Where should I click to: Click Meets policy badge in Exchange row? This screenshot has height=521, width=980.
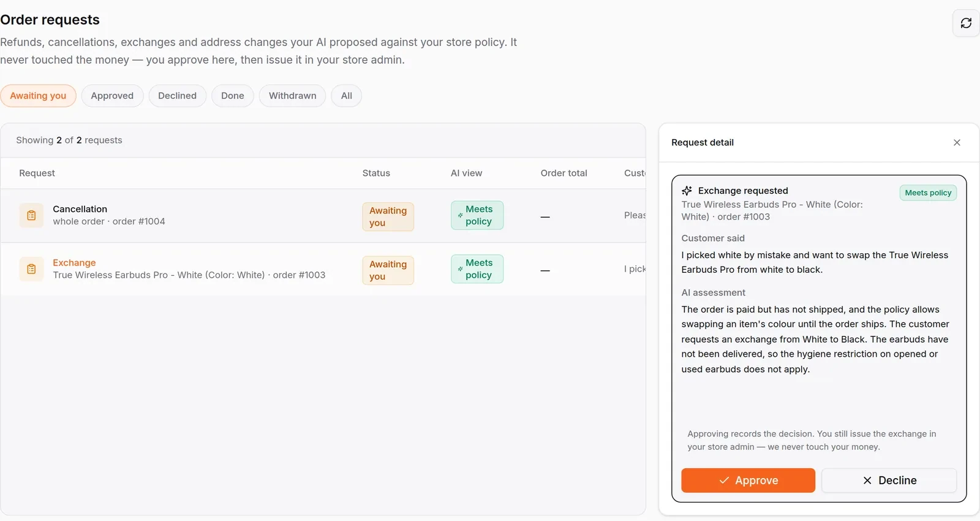tap(477, 269)
